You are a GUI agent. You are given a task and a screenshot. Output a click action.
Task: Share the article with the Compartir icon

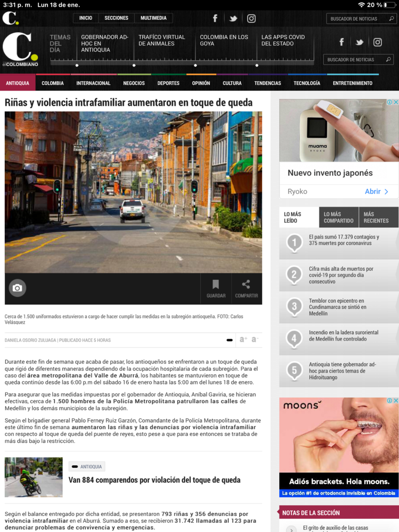tap(246, 289)
